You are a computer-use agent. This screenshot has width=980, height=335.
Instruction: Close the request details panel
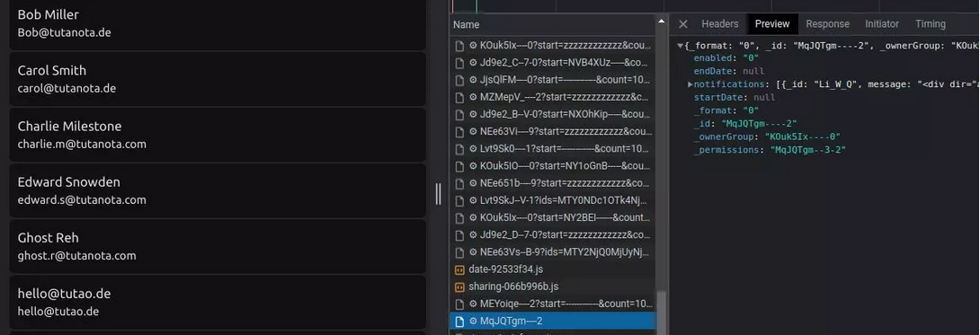click(x=683, y=24)
